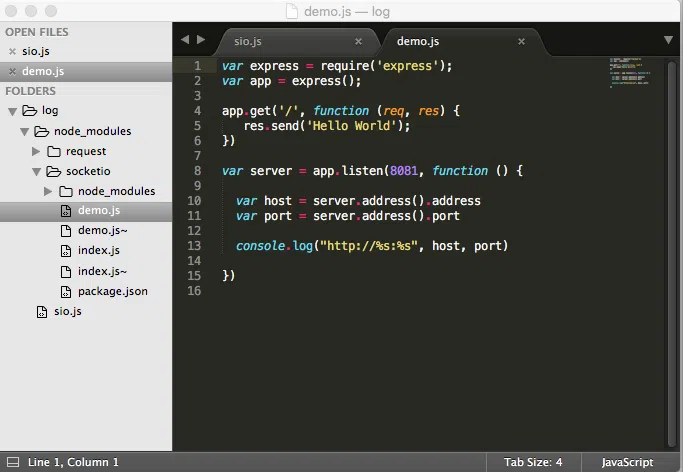The image size is (683, 472).
Task: Open package.json from the sidebar
Action: coord(112,291)
